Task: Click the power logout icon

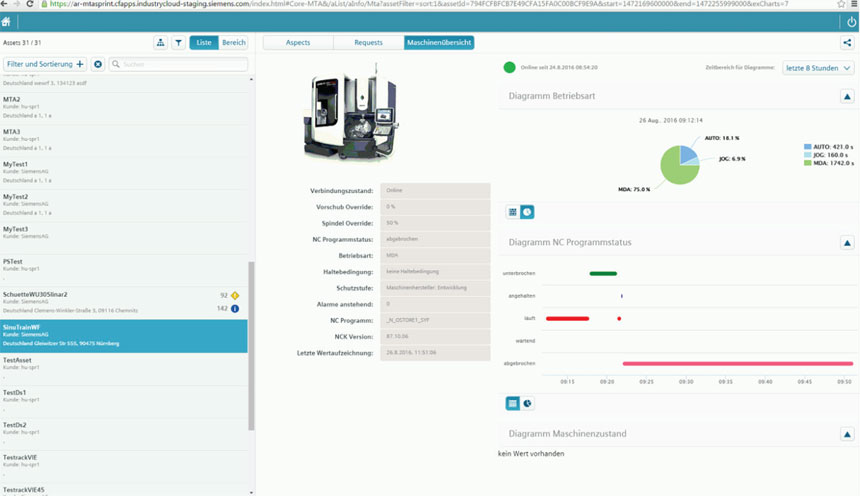Action: click(851, 22)
